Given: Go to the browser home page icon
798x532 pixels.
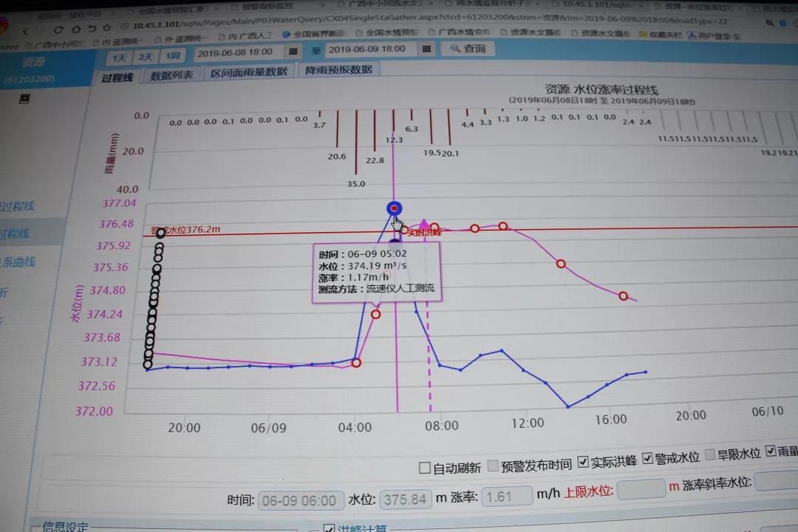Looking at the screenshot, I should (x=76, y=29).
